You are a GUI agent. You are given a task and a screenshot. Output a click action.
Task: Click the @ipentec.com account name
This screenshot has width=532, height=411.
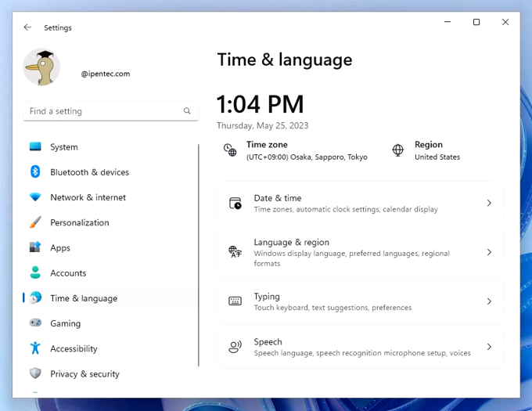pyautogui.click(x=105, y=74)
